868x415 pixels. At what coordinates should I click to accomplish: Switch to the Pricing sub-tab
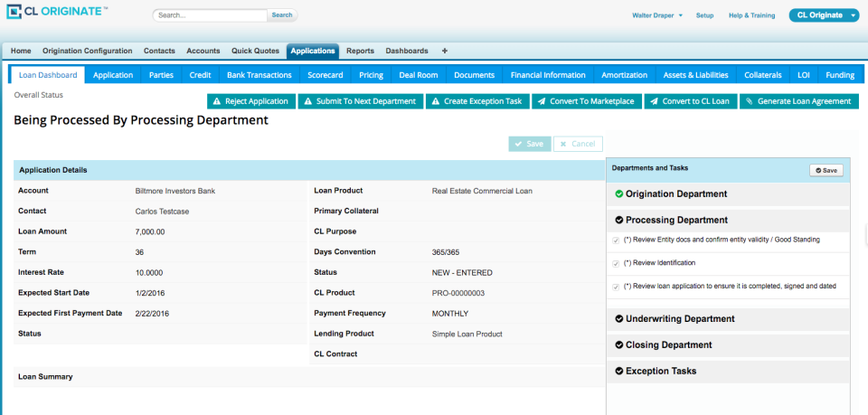click(371, 75)
